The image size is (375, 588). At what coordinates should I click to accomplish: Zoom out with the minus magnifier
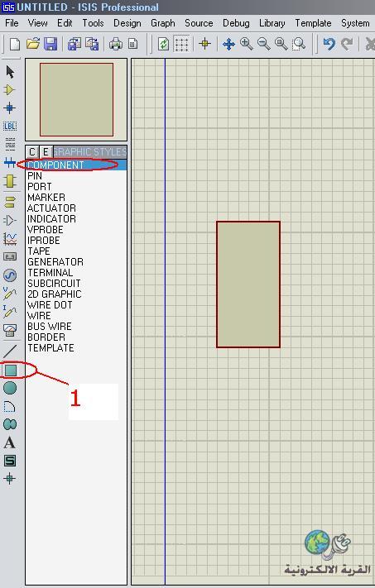[x=264, y=45]
